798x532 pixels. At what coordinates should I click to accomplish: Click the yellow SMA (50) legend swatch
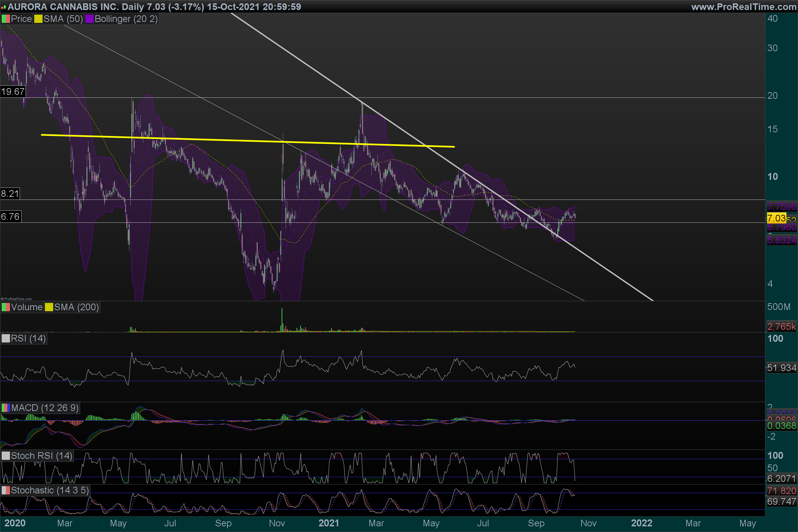click(x=38, y=19)
